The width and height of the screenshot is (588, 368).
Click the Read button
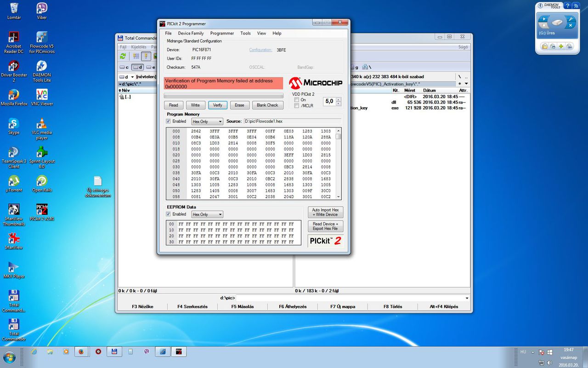(x=174, y=105)
